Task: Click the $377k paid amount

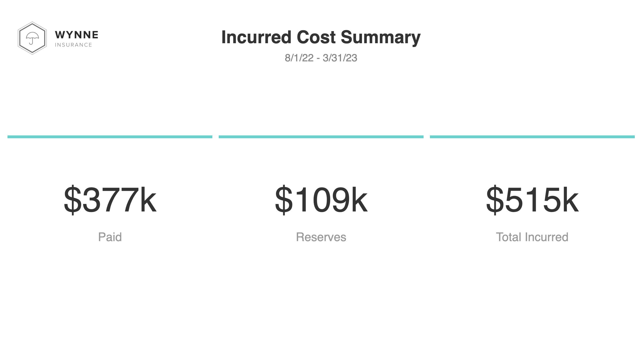Action: pyautogui.click(x=110, y=199)
